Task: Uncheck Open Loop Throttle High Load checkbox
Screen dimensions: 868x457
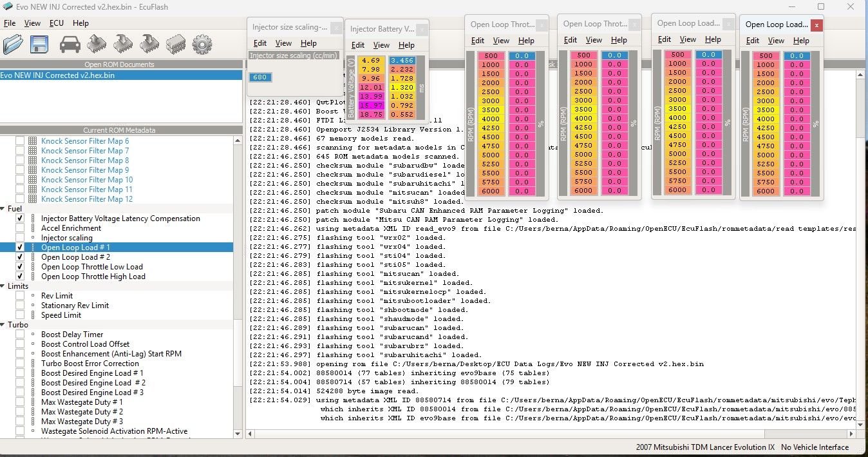Action: (x=20, y=277)
